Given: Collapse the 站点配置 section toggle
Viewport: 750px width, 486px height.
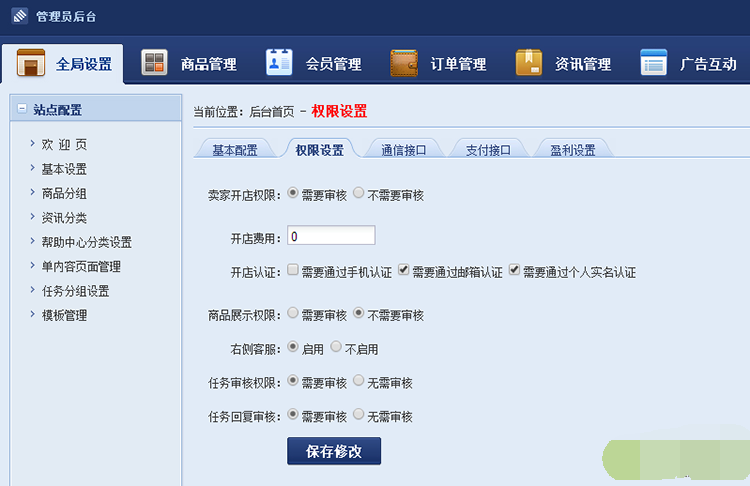Looking at the screenshot, I should click(22, 109).
